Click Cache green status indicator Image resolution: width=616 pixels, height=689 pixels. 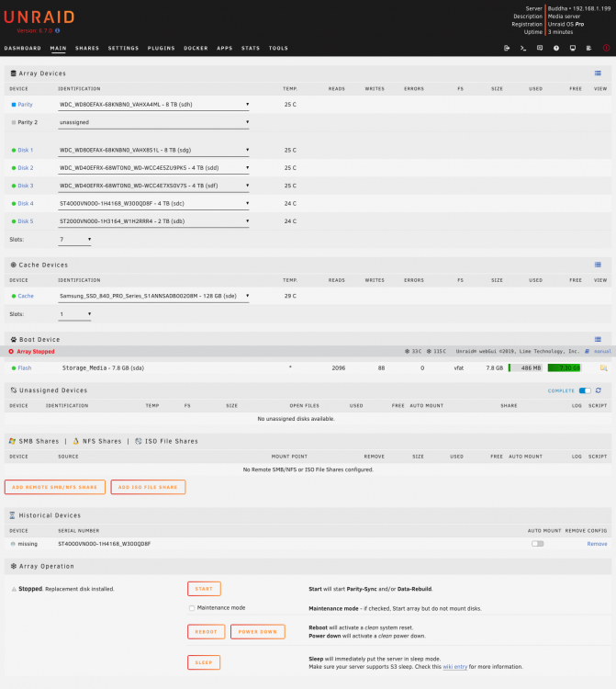click(14, 296)
